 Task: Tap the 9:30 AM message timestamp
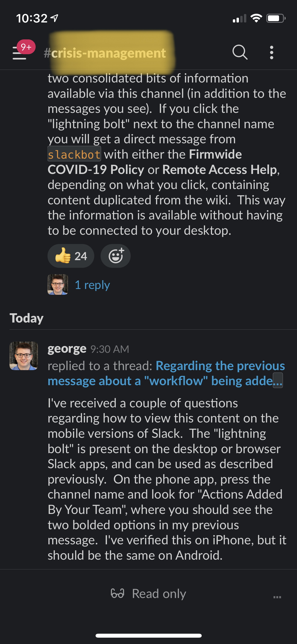110,349
